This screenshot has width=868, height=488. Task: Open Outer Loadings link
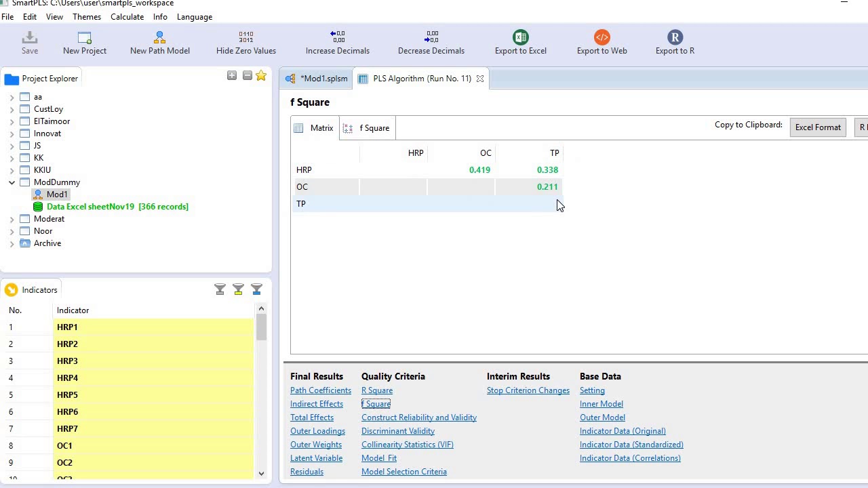(x=317, y=431)
